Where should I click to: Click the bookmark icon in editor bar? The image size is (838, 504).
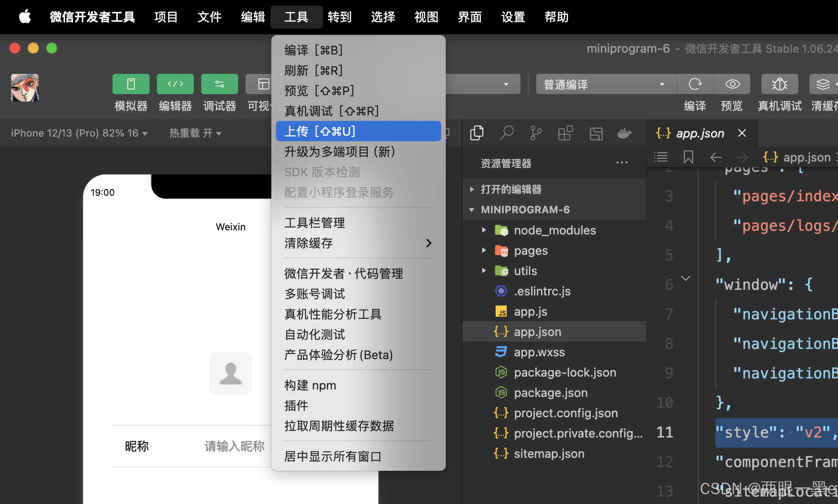coord(688,157)
